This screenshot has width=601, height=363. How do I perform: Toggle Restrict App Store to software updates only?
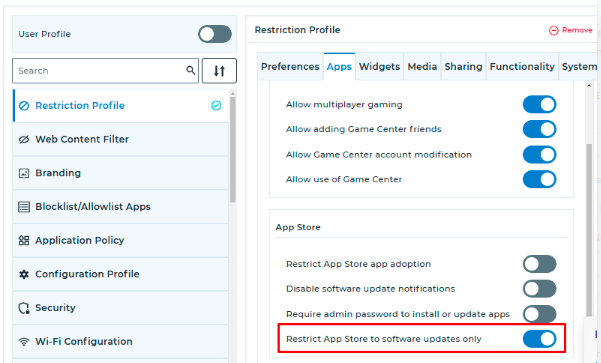[x=539, y=339]
